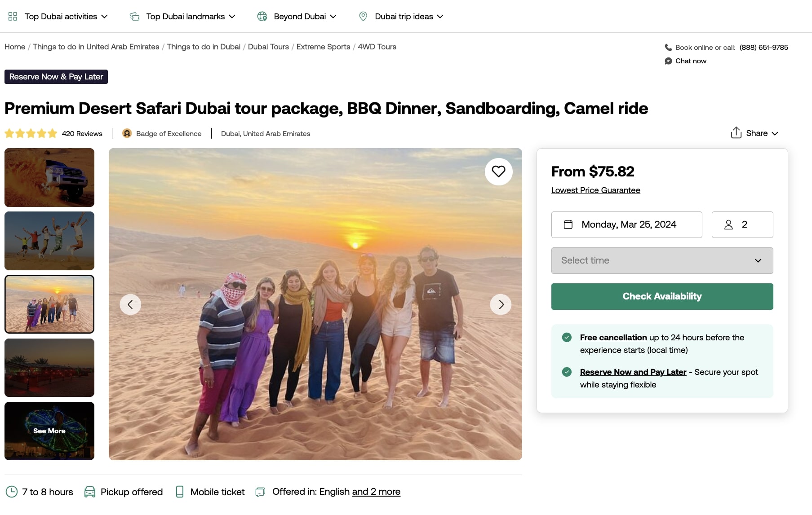812x515 pixels.
Task: Open the Select time dropdown
Action: 661,260
